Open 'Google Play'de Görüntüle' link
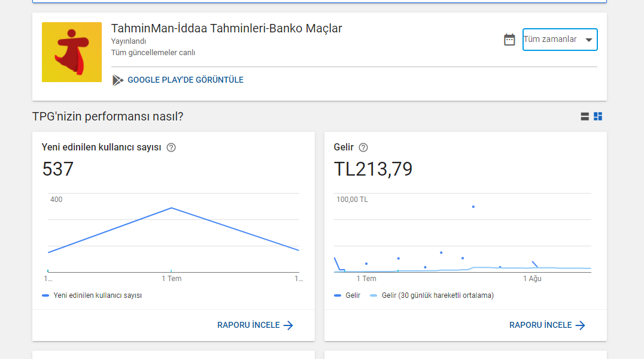Viewport: 644px width, 359px height. point(185,80)
